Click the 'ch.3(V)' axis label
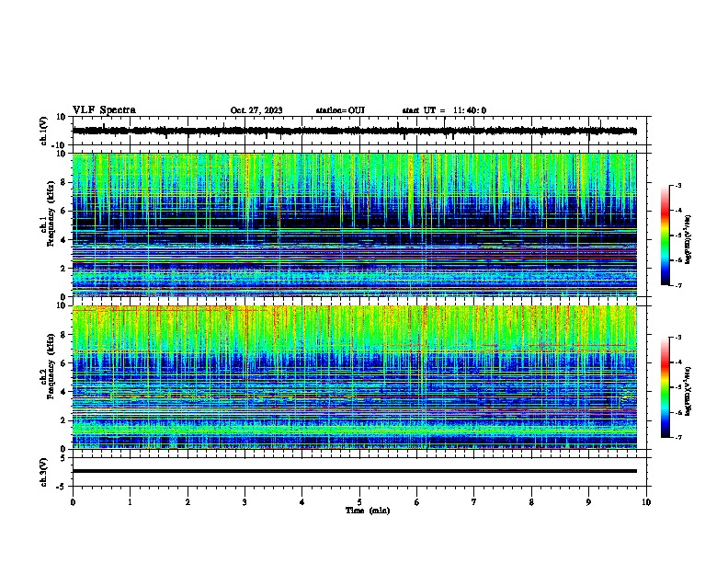728x563 pixels. pyautogui.click(x=44, y=472)
